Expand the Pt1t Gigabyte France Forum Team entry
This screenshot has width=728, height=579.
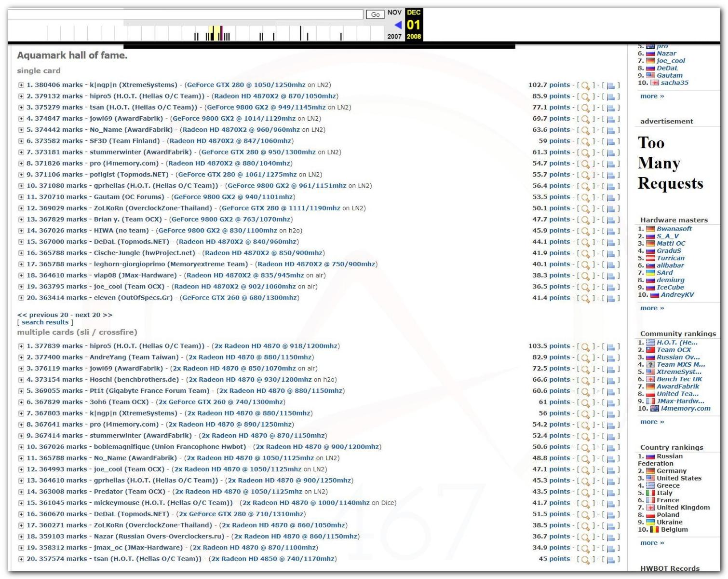click(x=21, y=391)
